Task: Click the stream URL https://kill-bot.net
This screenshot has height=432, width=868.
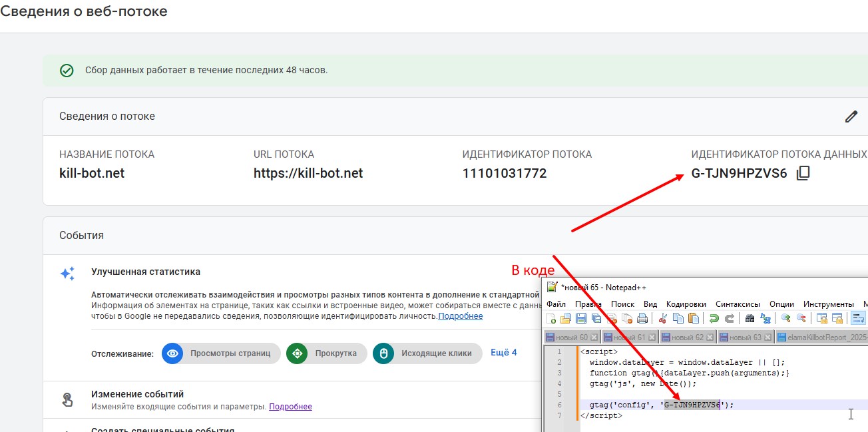Action: tap(308, 174)
